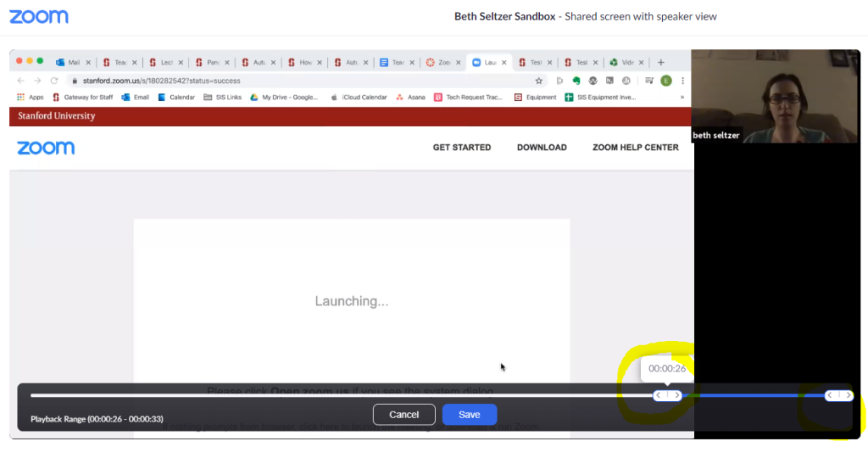Expand the SIS Links bookmark folder
The width and height of the screenshot is (868, 458).
coord(223,98)
